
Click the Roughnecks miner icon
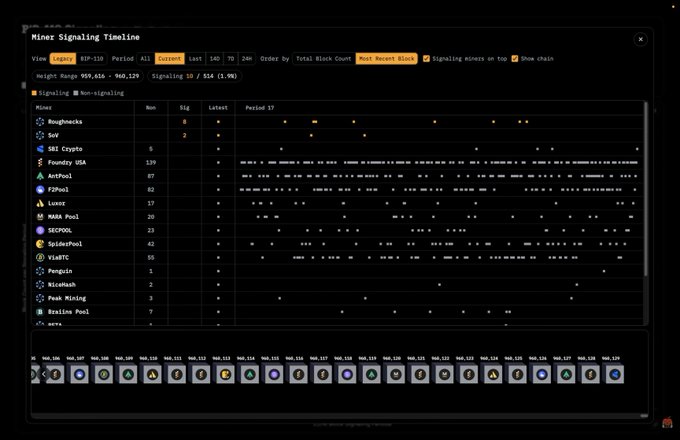tap(40, 122)
